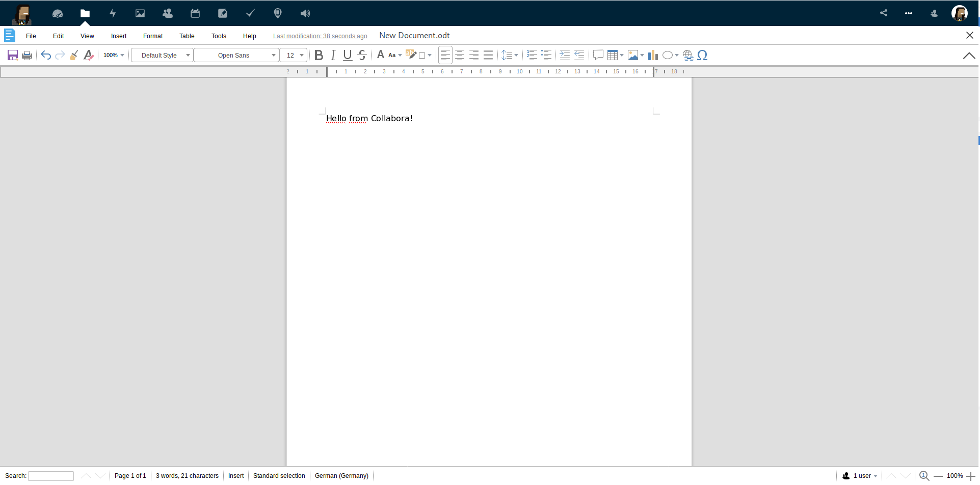Open the Edit menu
Image resolution: width=980 pixels, height=485 pixels.
(x=59, y=36)
